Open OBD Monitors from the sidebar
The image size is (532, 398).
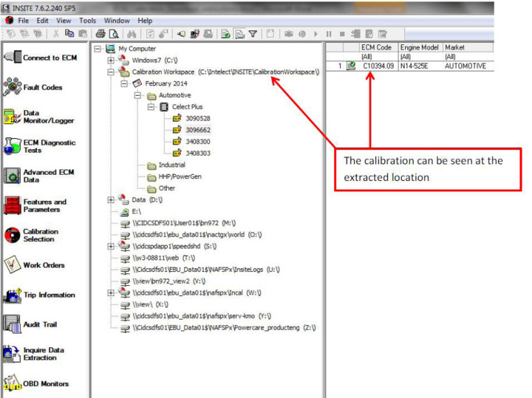coord(36,383)
